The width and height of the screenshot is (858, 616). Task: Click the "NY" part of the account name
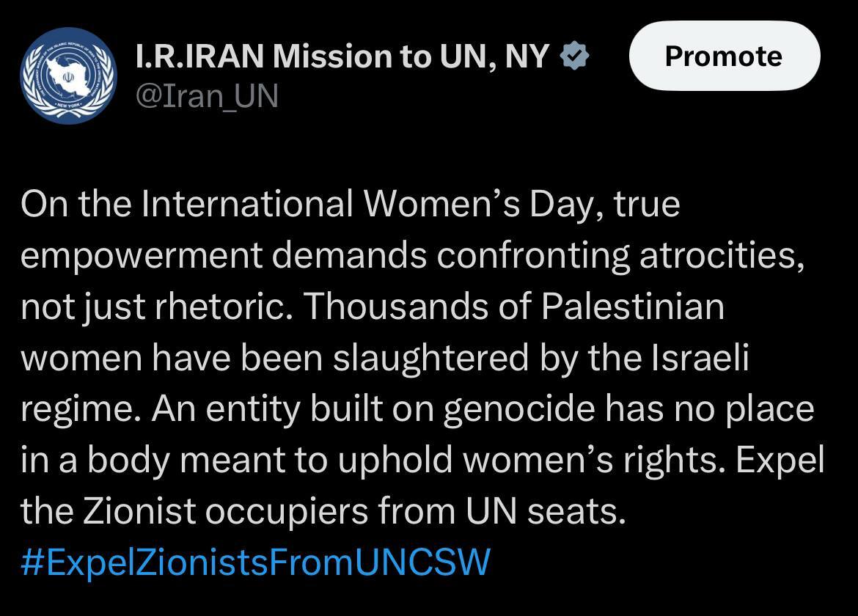pos(525,56)
